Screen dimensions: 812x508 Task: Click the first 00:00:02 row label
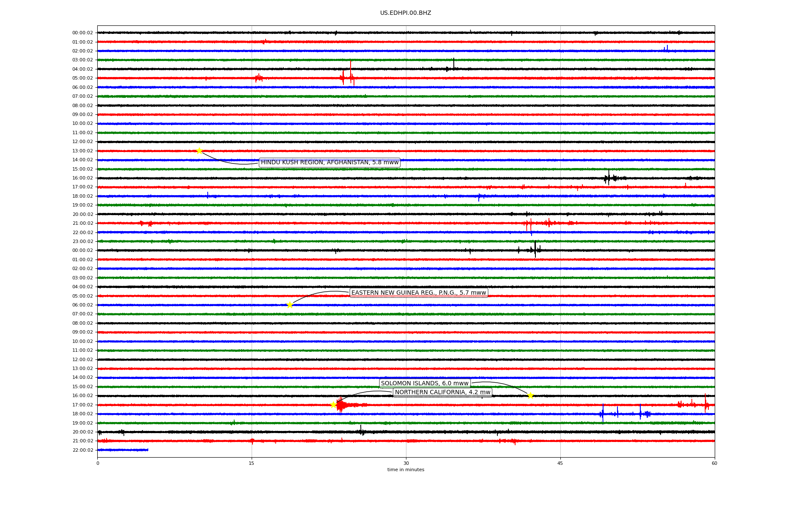click(82, 33)
